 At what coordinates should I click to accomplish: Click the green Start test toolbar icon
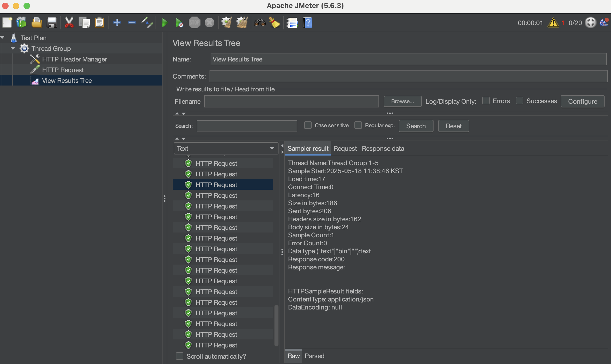point(164,23)
